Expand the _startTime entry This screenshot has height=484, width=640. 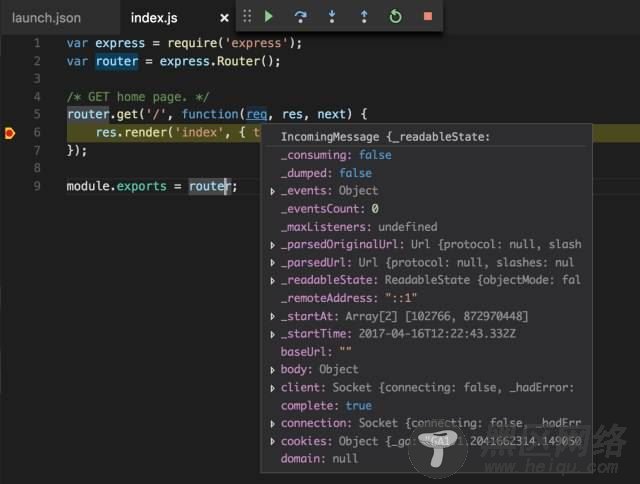272,334
